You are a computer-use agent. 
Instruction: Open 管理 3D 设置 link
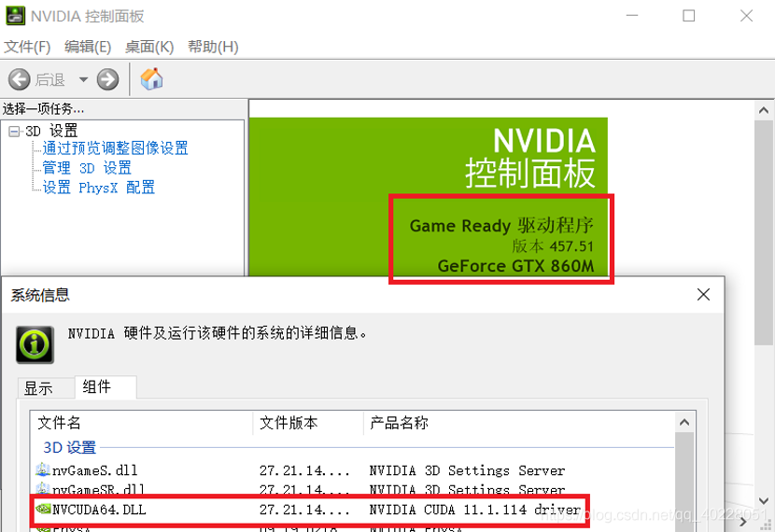[87, 168]
